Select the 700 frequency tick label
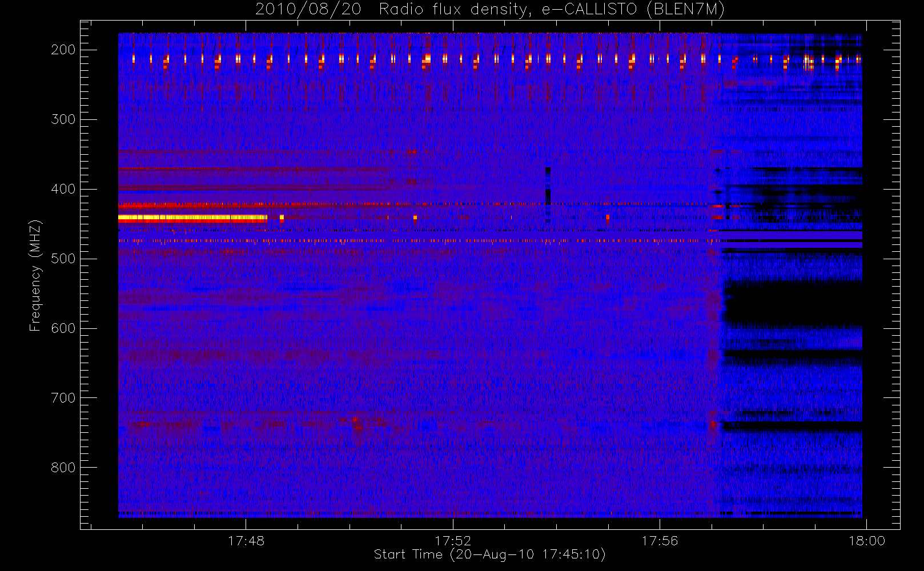Image resolution: width=924 pixels, height=571 pixels. tap(63, 398)
